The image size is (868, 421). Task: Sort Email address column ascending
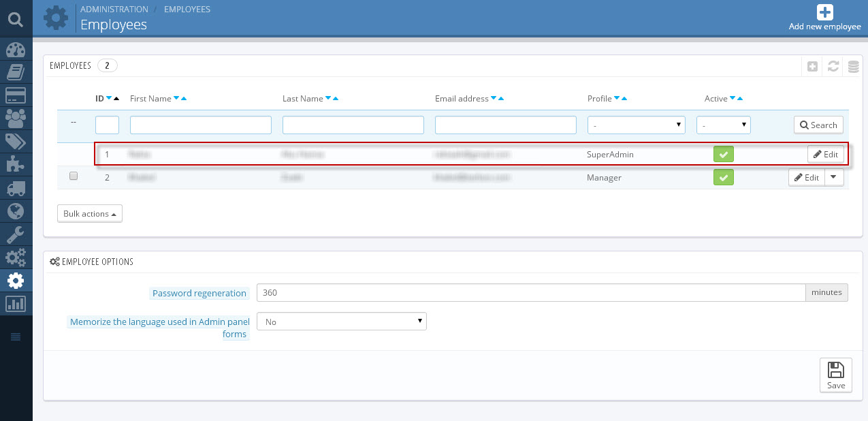(x=501, y=99)
